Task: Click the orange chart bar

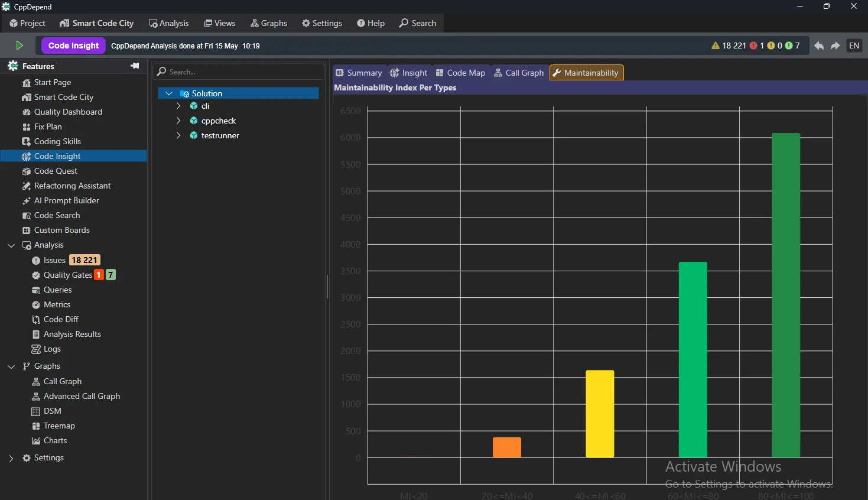Action: pyautogui.click(x=507, y=447)
